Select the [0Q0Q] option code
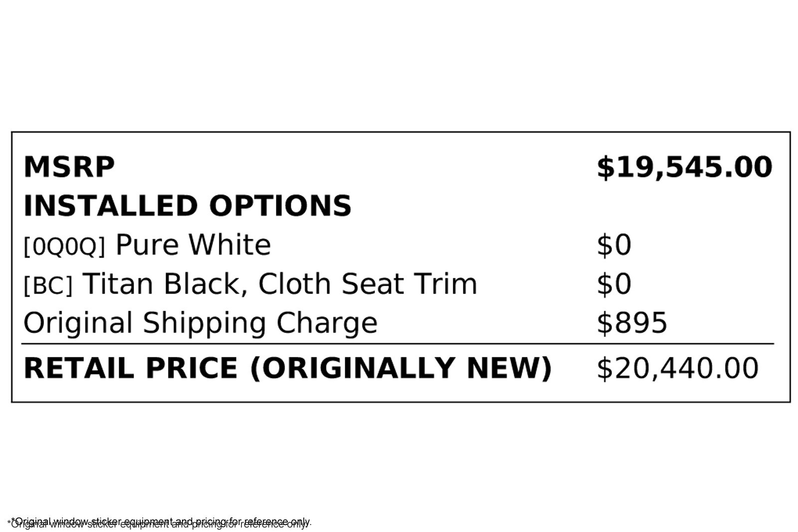Viewport: 798px width, 532px height. tap(64, 246)
